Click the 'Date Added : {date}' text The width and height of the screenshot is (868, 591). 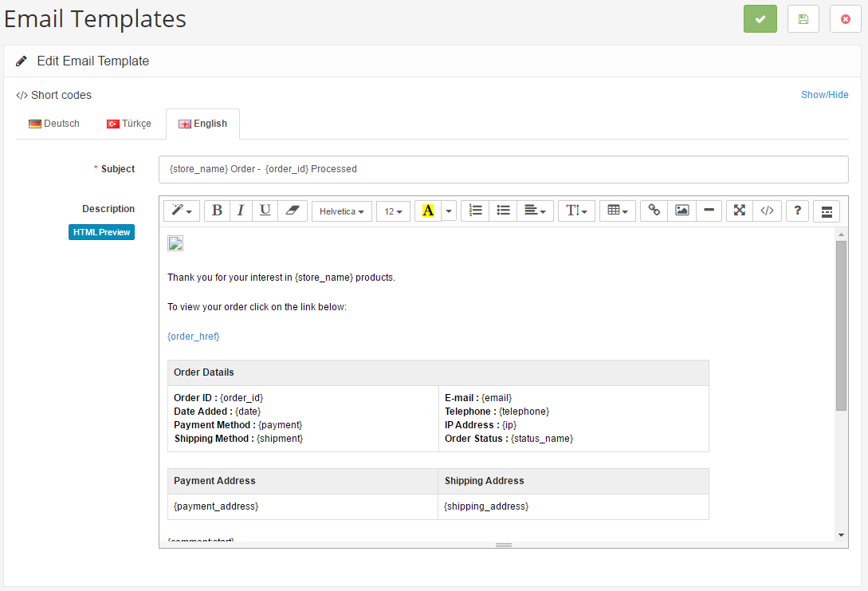point(217,412)
